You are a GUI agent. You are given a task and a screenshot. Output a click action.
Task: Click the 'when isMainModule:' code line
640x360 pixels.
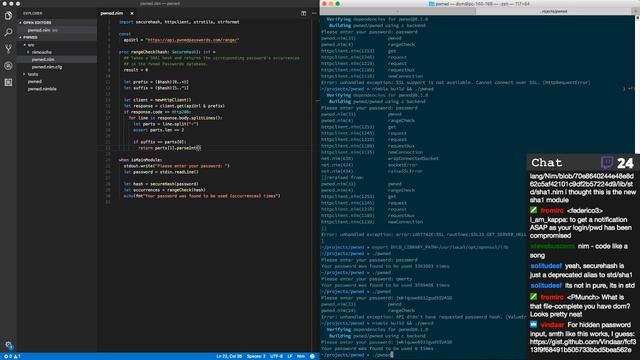click(140, 160)
